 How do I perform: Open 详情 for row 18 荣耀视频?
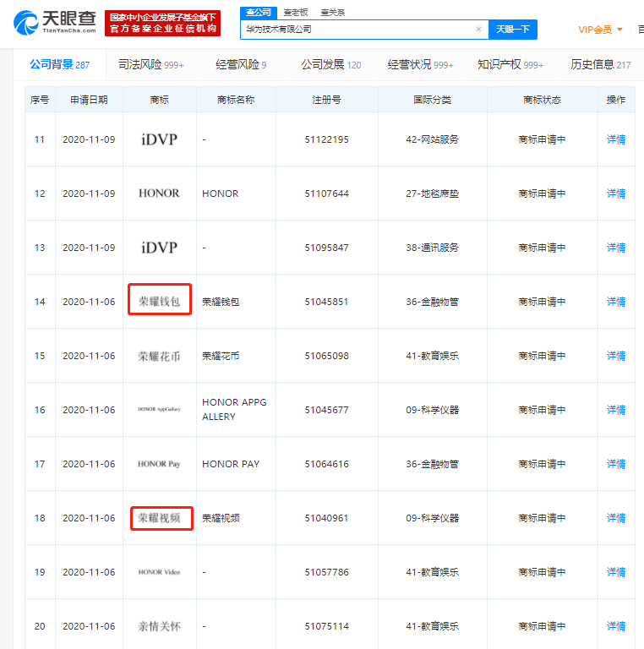(x=616, y=518)
